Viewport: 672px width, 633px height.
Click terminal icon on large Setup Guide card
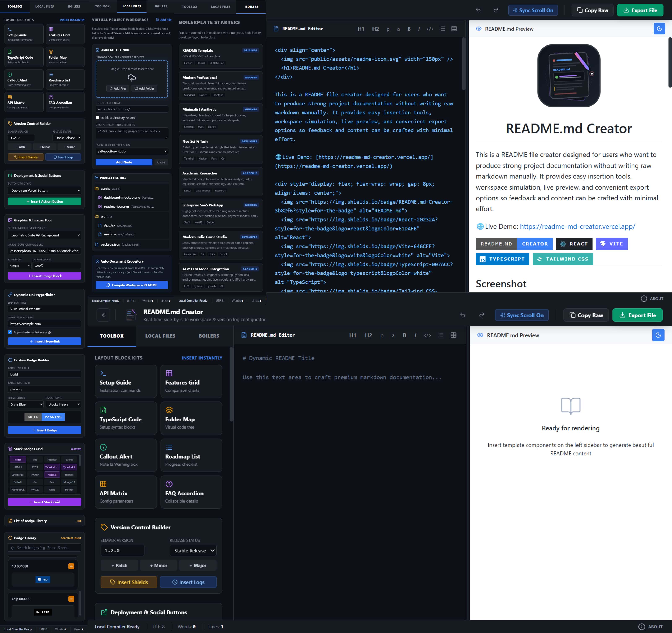[x=103, y=373]
